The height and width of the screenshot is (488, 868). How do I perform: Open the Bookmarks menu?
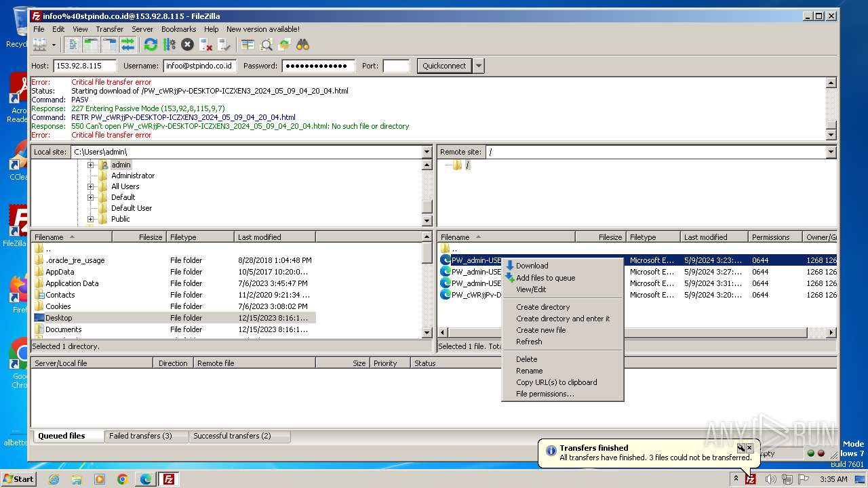[x=178, y=29]
